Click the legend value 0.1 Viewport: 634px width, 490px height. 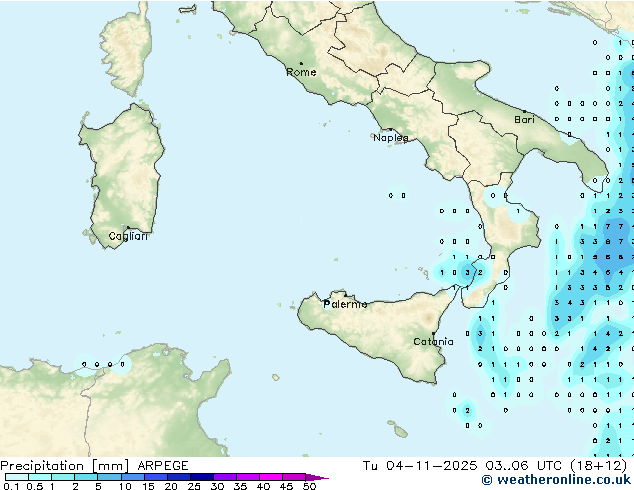[11, 486]
